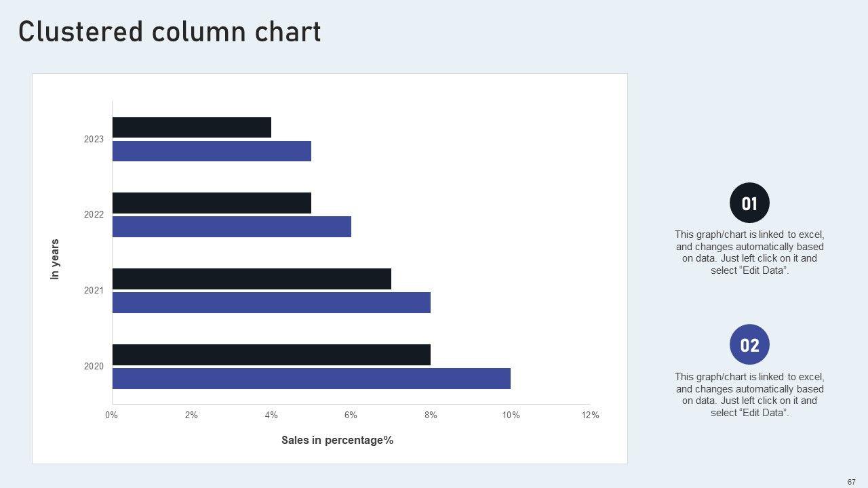Click the slide number 67
Viewport: 868px width, 488px height.
pos(851,482)
